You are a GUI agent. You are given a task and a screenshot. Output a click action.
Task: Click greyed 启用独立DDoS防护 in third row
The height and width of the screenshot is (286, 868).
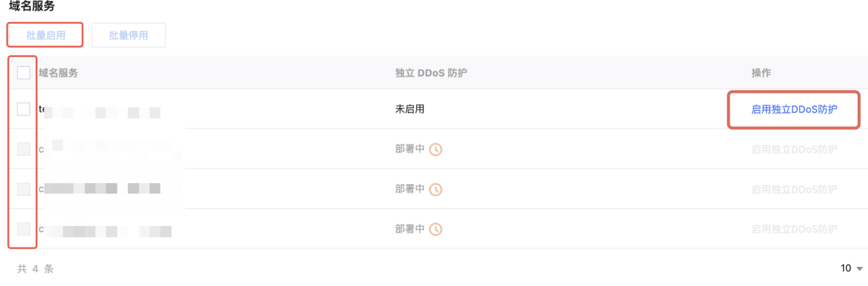point(794,189)
